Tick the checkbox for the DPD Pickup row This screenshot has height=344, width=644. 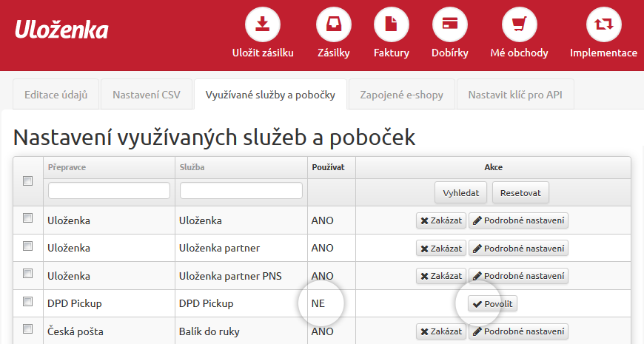coord(27,301)
